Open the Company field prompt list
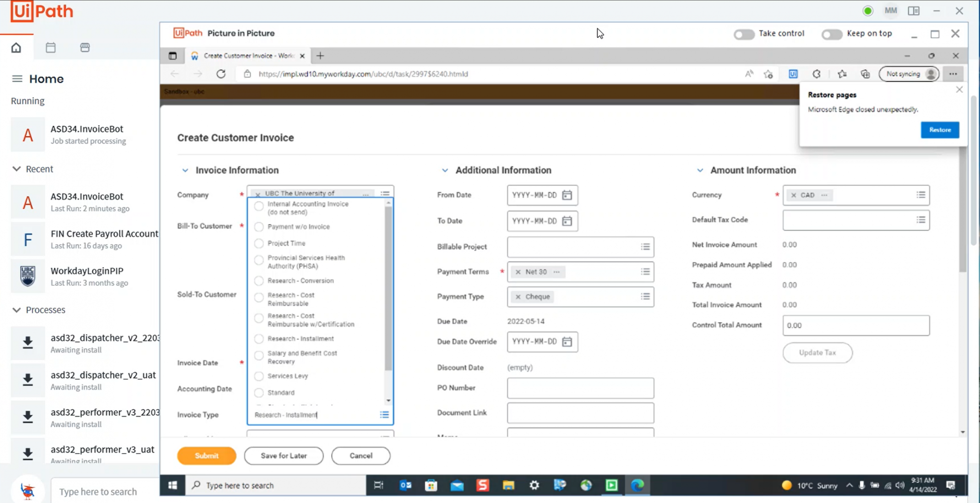This screenshot has width=980, height=503. (x=385, y=193)
